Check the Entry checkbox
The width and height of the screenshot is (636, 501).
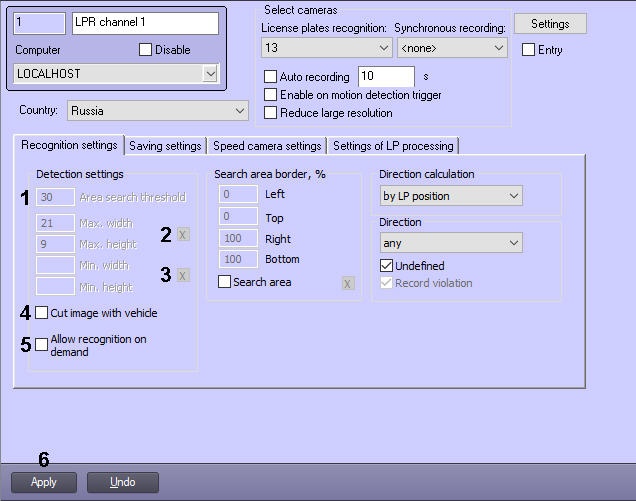tap(528, 50)
